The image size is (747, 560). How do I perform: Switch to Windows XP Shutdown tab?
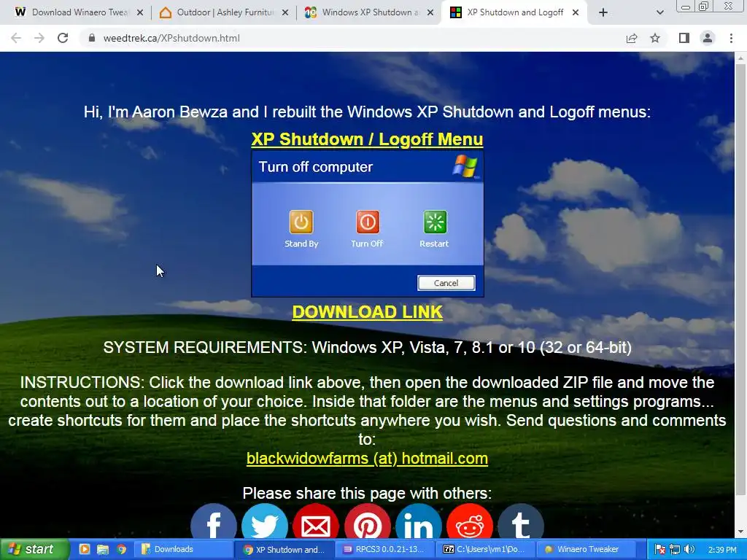(368, 12)
